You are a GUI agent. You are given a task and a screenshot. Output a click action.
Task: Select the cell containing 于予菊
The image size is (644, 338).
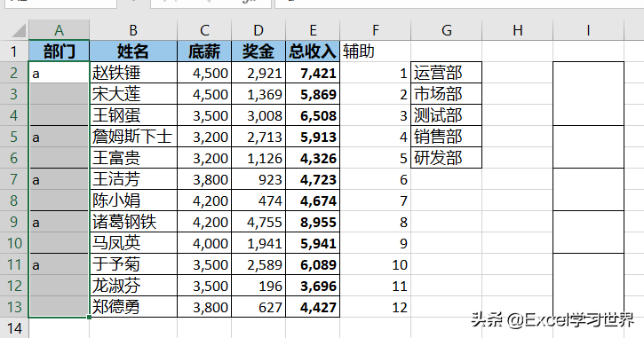tap(133, 264)
